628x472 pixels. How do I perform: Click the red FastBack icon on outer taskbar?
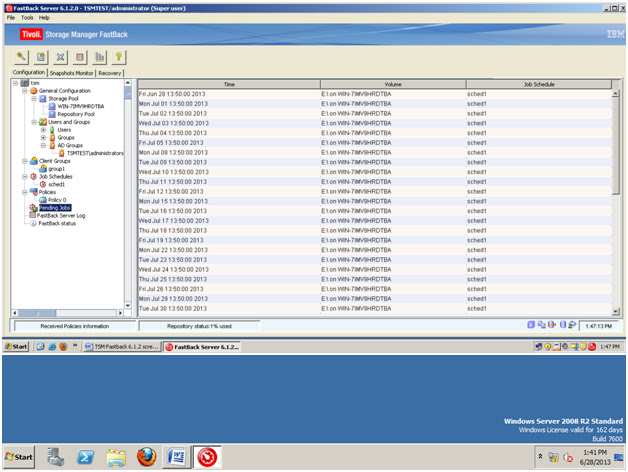point(207,457)
